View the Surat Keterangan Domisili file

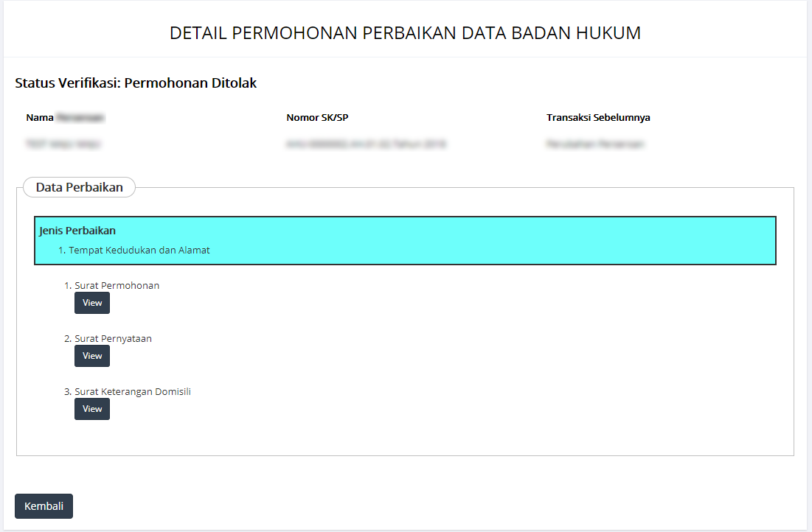click(x=92, y=409)
